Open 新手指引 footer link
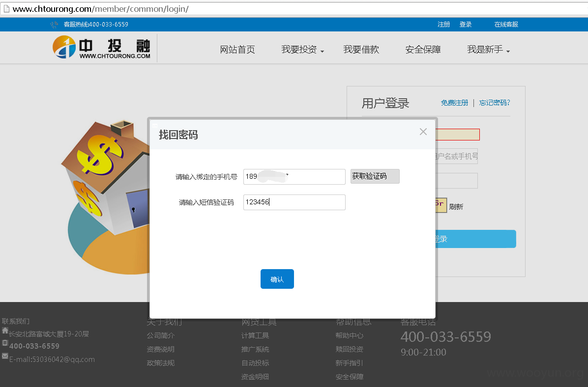This screenshot has height=387, width=588. (x=349, y=363)
